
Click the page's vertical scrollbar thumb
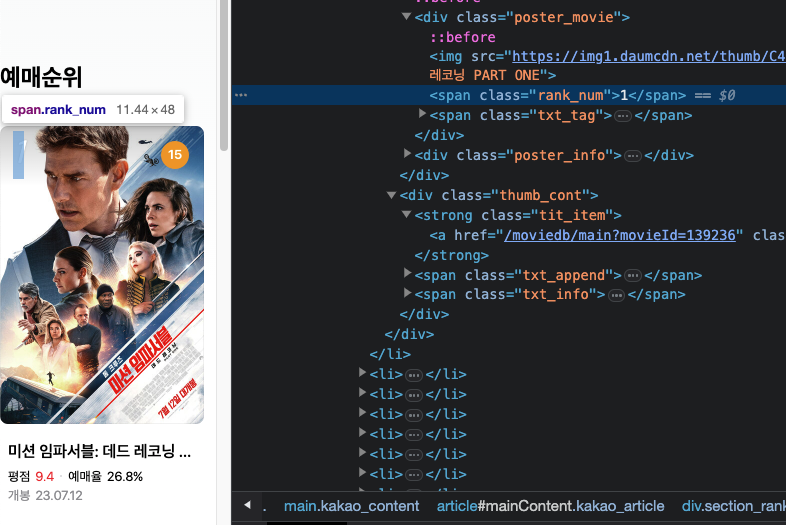pyautogui.click(x=224, y=75)
